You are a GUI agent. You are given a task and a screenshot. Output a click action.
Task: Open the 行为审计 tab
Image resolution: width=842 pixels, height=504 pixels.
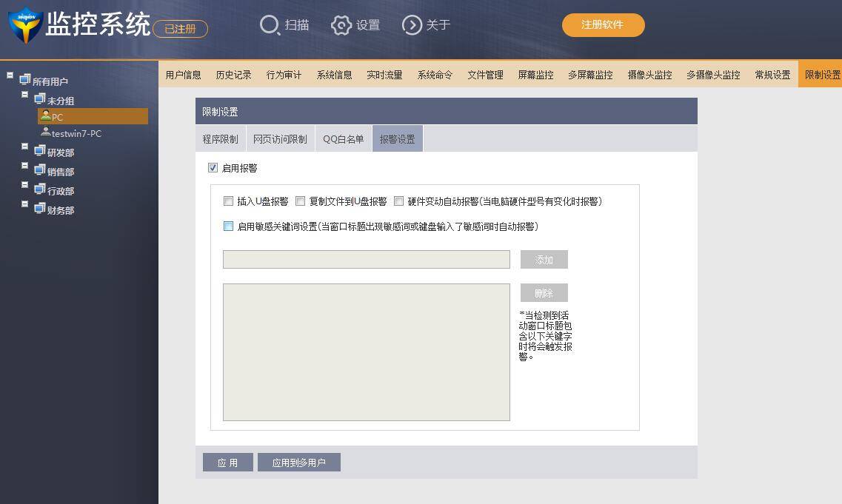(x=284, y=75)
